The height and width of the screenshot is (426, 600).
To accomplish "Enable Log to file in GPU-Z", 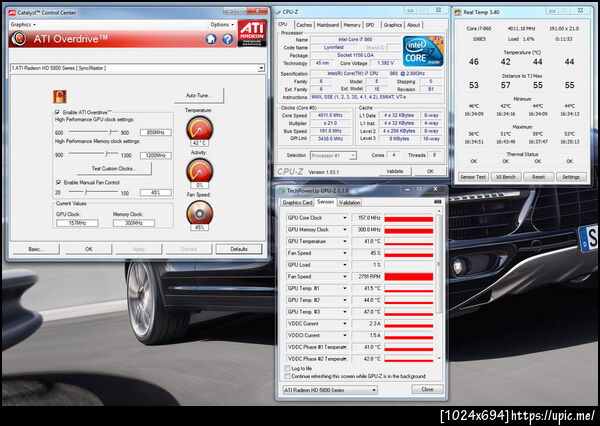I will 287,368.
